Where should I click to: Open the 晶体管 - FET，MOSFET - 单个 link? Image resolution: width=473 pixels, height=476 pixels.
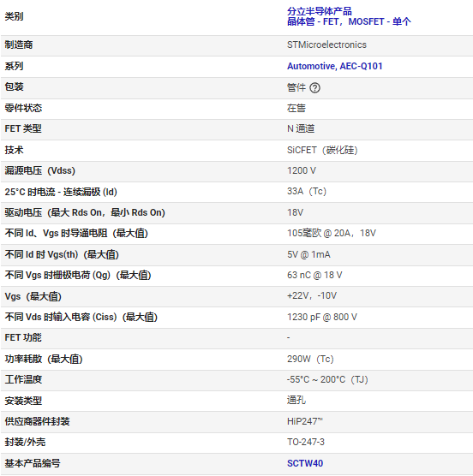pos(349,21)
